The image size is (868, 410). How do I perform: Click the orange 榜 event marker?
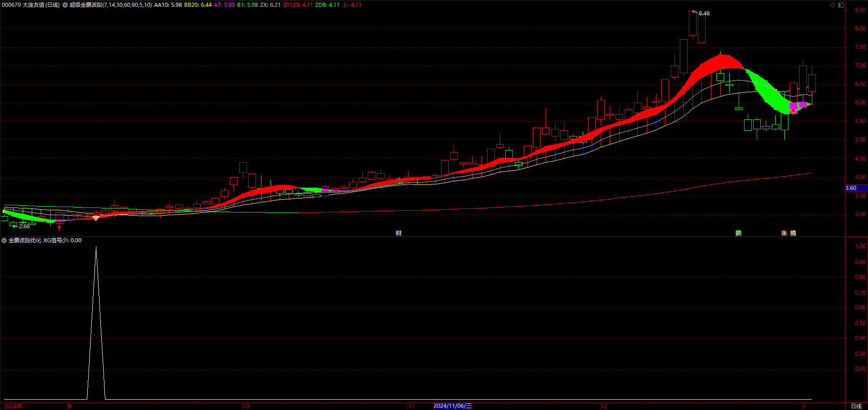tap(793, 233)
